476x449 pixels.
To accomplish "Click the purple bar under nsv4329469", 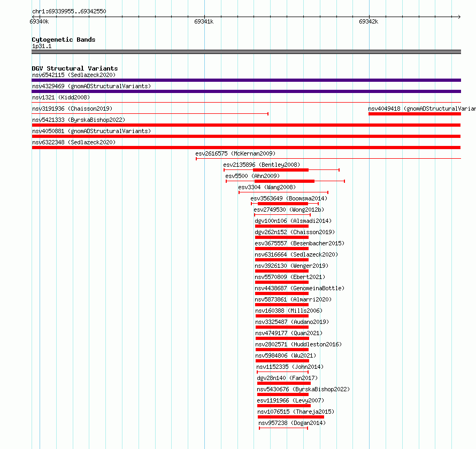I will [246, 91].
